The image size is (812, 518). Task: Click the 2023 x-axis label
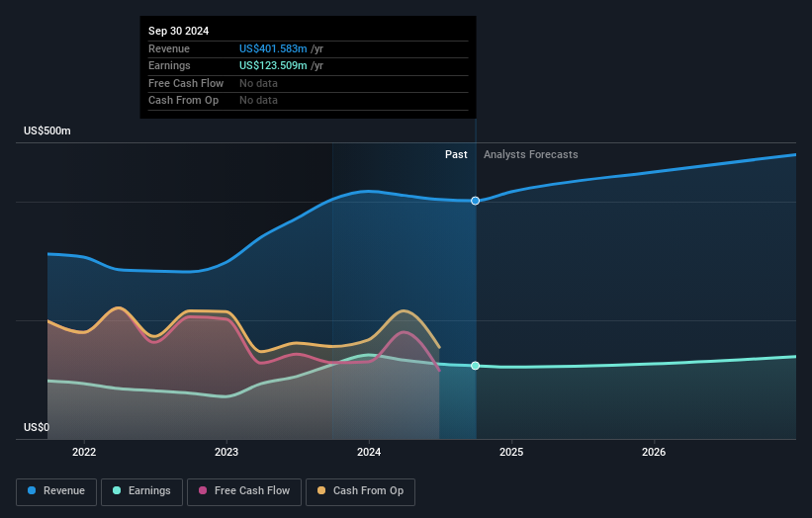point(226,452)
